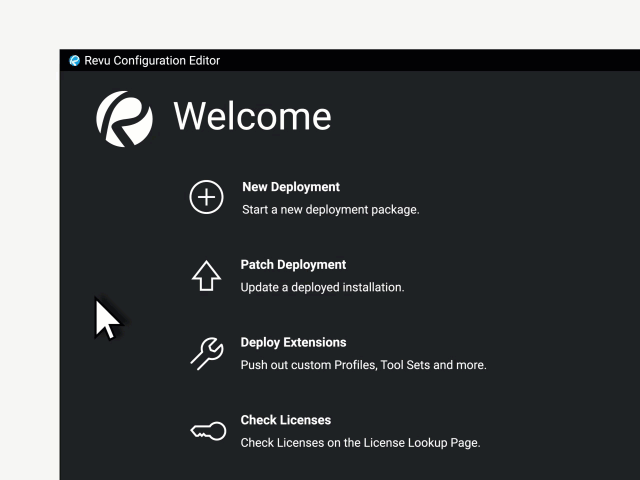Click the Revu Configuration Editor window title
This screenshot has height=480, width=640.
tap(152, 61)
